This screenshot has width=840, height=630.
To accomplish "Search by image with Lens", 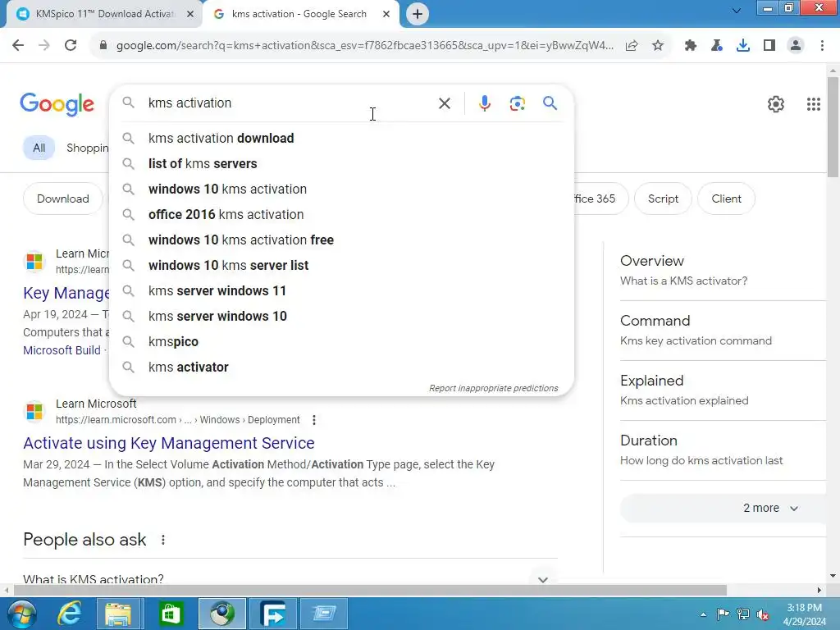I will 517,103.
